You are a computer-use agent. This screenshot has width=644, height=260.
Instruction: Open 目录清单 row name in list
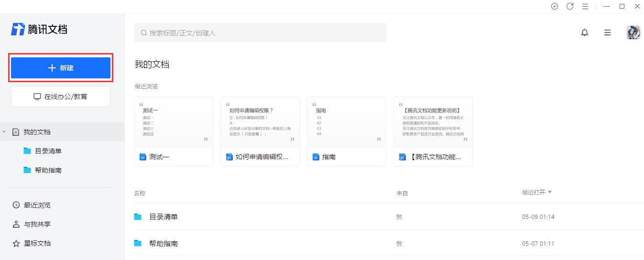164,217
